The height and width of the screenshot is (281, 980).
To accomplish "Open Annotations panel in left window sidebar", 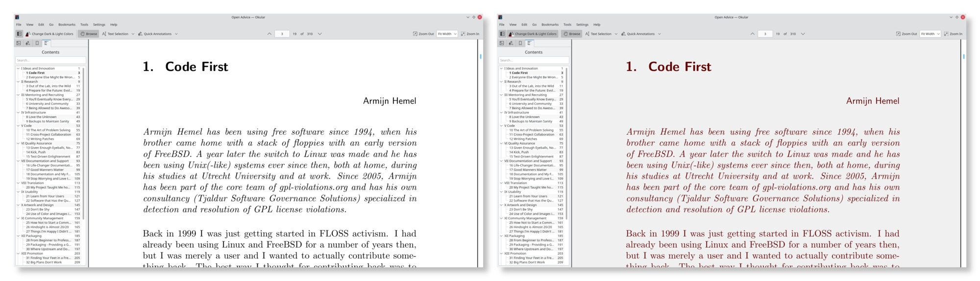I will pyautogui.click(x=28, y=43).
